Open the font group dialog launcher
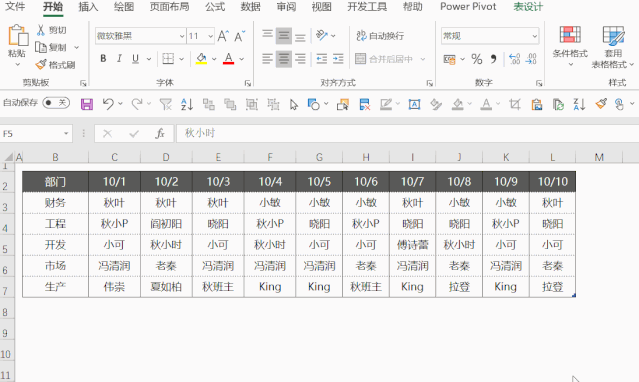 [x=247, y=83]
